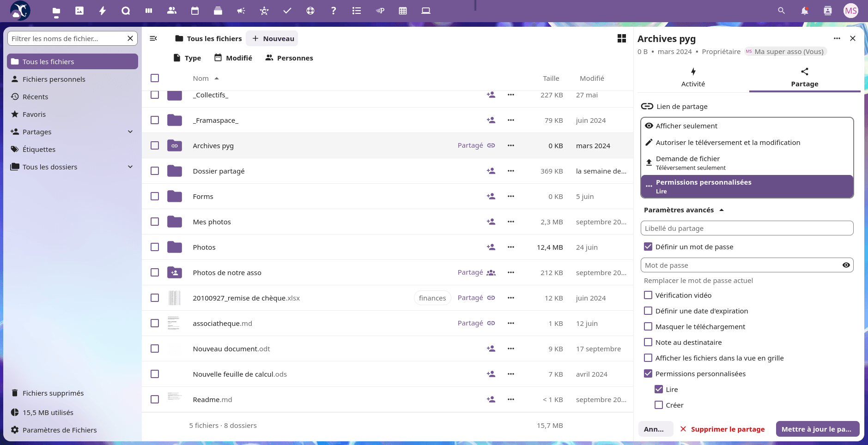This screenshot has width=868, height=445.
Task: Click share icon on Forms folder row
Action: (491, 196)
